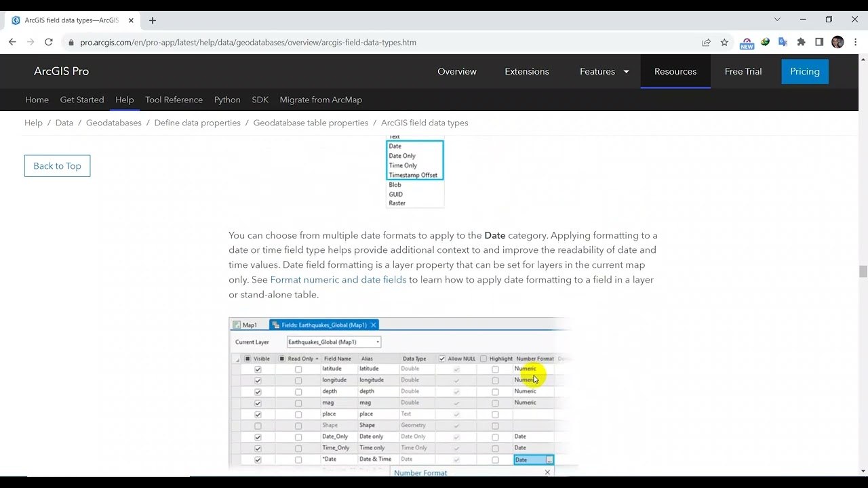Viewport: 868px width, 488px height.
Task: Open Migrate from ArcMap tab
Action: point(321,100)
